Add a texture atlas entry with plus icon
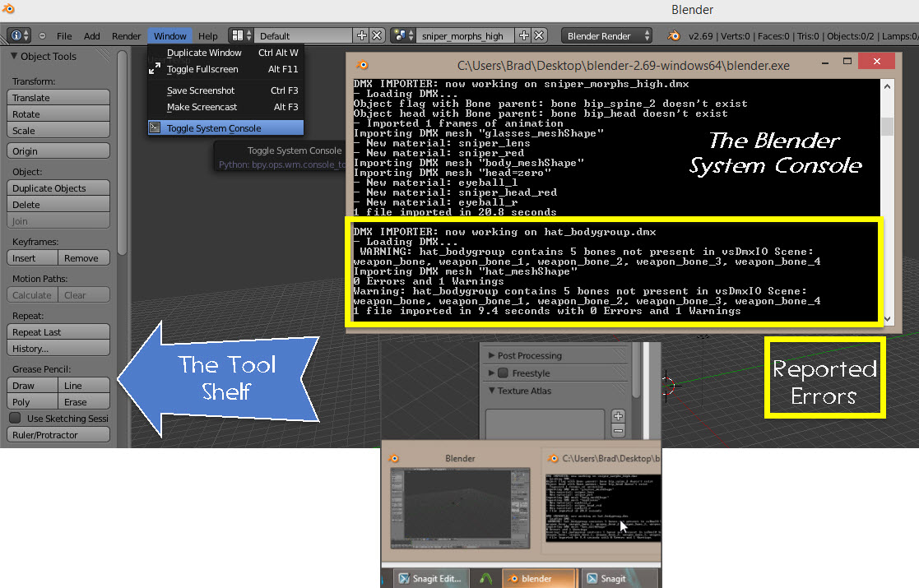Screen dimensions: 919x588 tap(618, 416)
